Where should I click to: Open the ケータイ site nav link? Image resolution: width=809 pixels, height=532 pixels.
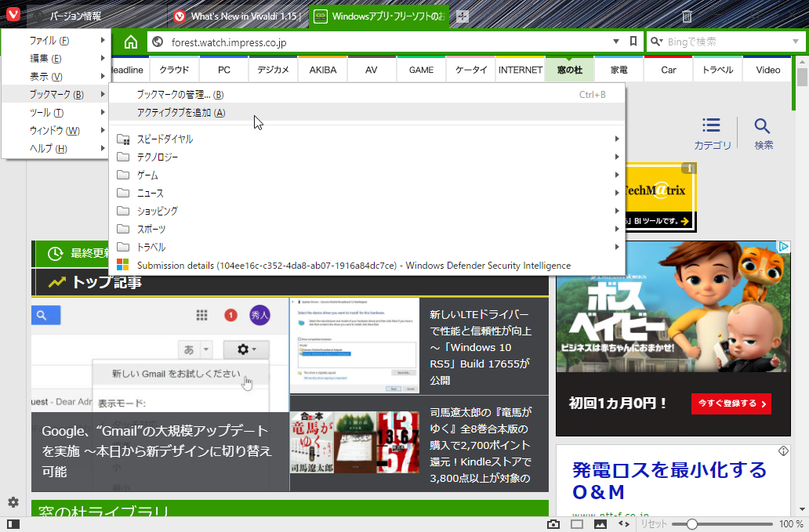pos(471,70)
